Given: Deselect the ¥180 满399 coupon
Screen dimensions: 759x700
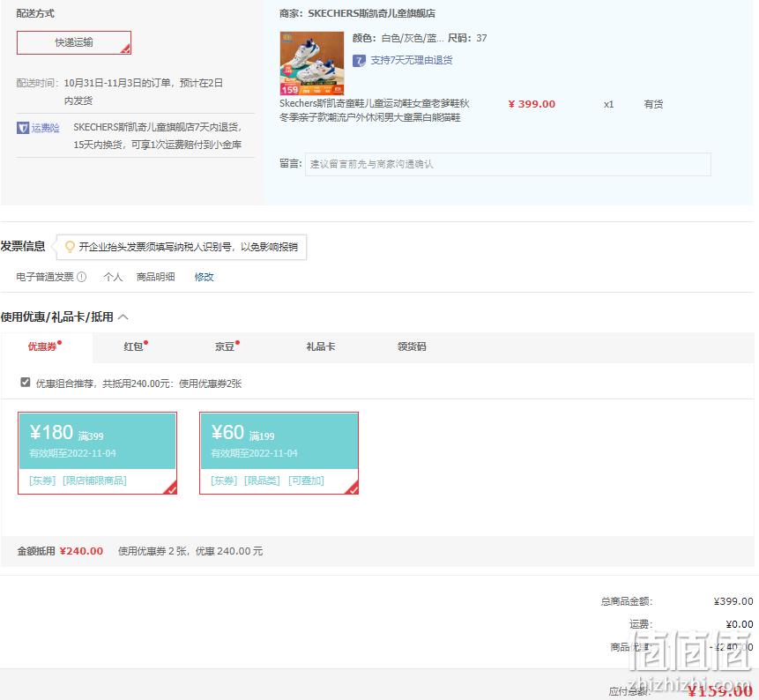Looking at the screenshot, I should click(97, 453).
